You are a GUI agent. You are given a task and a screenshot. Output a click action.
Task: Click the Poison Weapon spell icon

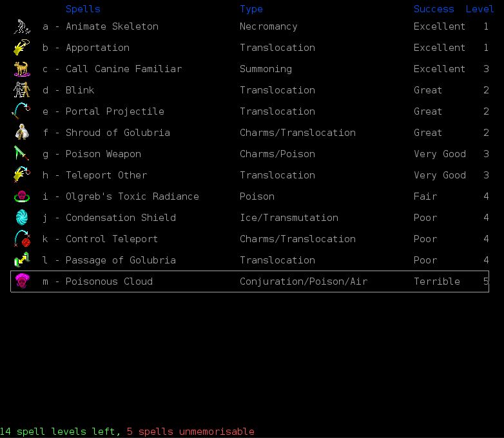click(x=22, y=154)
